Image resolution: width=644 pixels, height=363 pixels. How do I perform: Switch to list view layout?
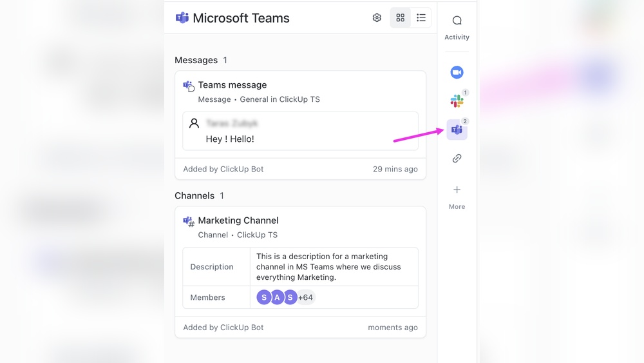[421, 17]
